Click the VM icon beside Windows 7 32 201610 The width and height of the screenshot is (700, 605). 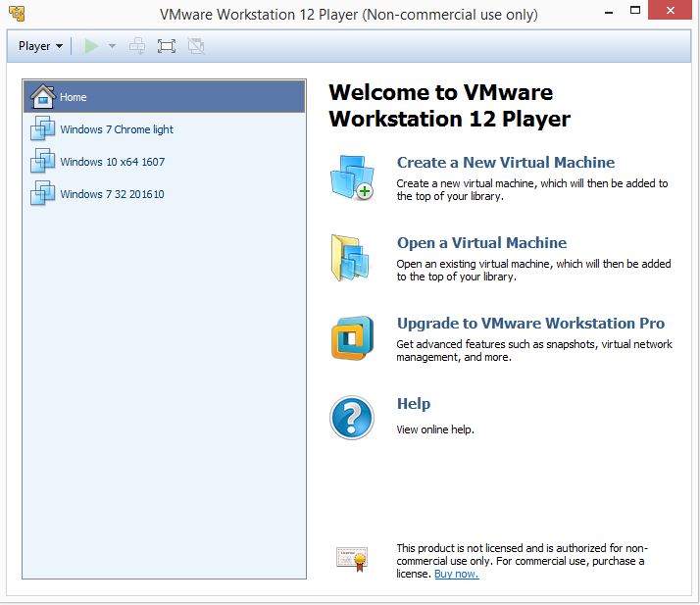[43, 193]
